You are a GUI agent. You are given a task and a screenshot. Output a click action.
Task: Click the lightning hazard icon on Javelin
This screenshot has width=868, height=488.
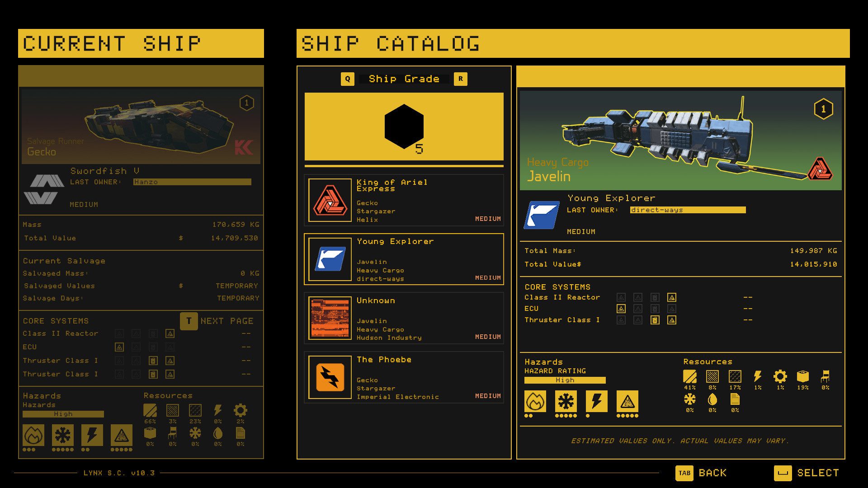(589, 400)
